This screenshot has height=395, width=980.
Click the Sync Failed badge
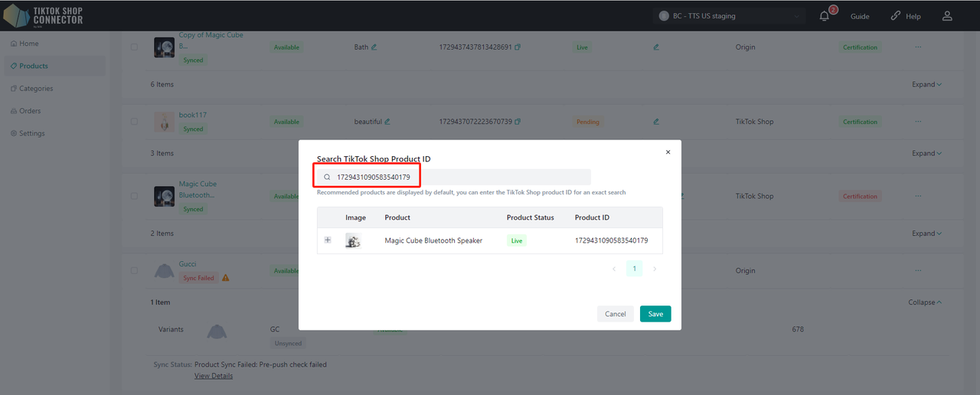click(x=198, y=278)
